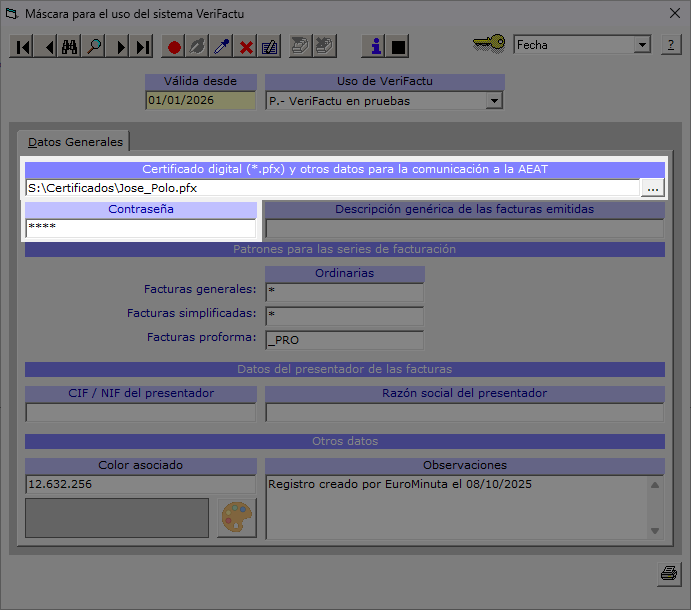Click the question mark help button
The height and width of the screenshot is (610, 691).
click(x=671, y=45)
